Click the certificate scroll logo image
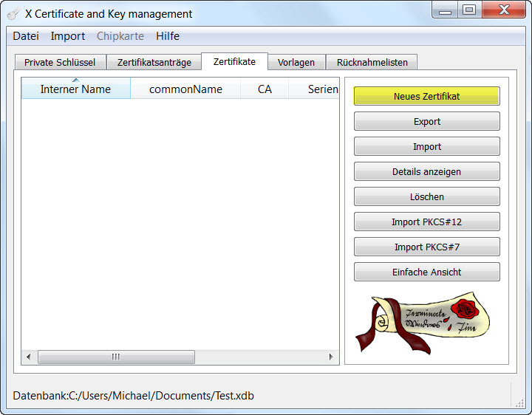Image resolution: width=532 pixels, height=415 pixels. [426, 323]
